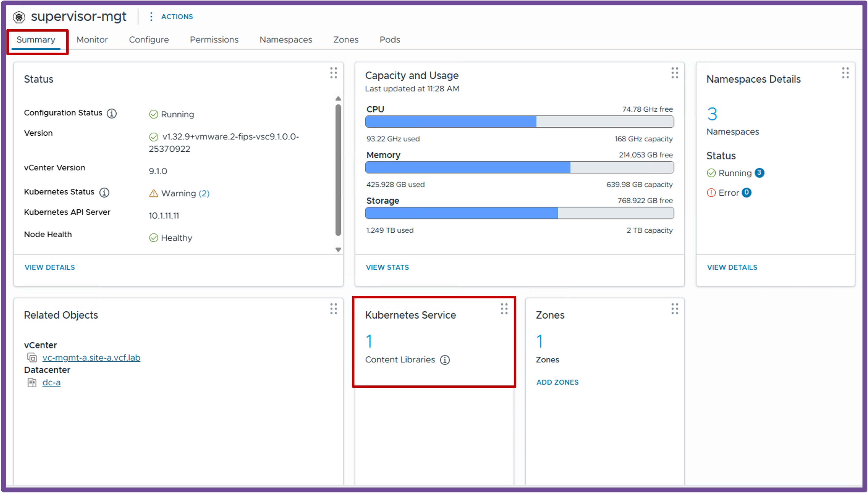
Task: Click the Kubernetes API Server address 10.1.11.11
Action: (164, 216)
